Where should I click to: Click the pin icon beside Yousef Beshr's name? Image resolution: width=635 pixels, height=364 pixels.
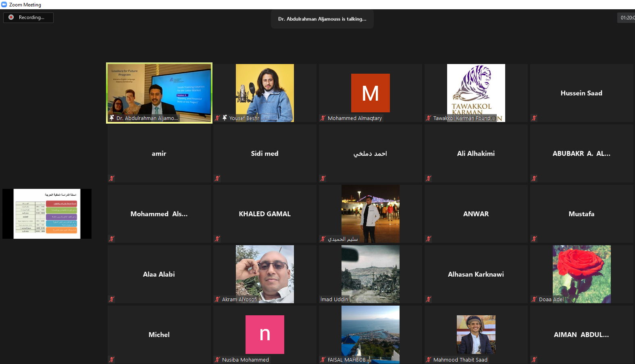tap(225, 118)
